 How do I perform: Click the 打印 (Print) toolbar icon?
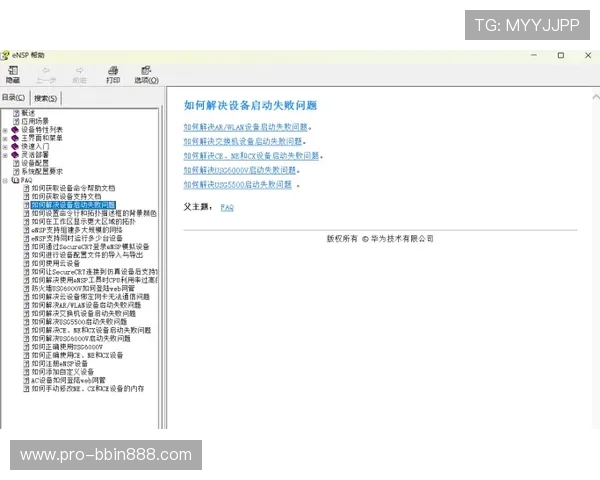pos(113,70)
